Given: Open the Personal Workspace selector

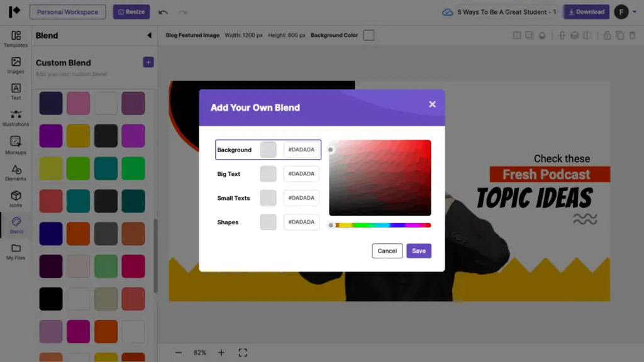Looking at the screenshot, I should (67, 12).
